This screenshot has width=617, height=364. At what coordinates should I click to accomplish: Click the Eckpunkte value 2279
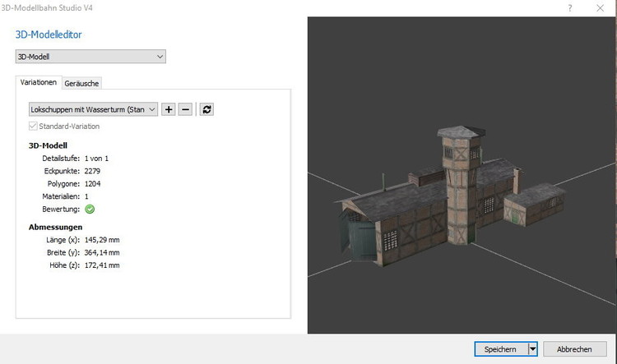[x=92, y=171]
